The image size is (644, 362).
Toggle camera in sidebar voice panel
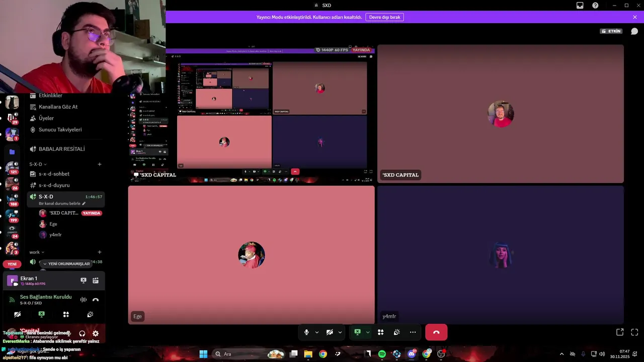click(x=17, y=314)
